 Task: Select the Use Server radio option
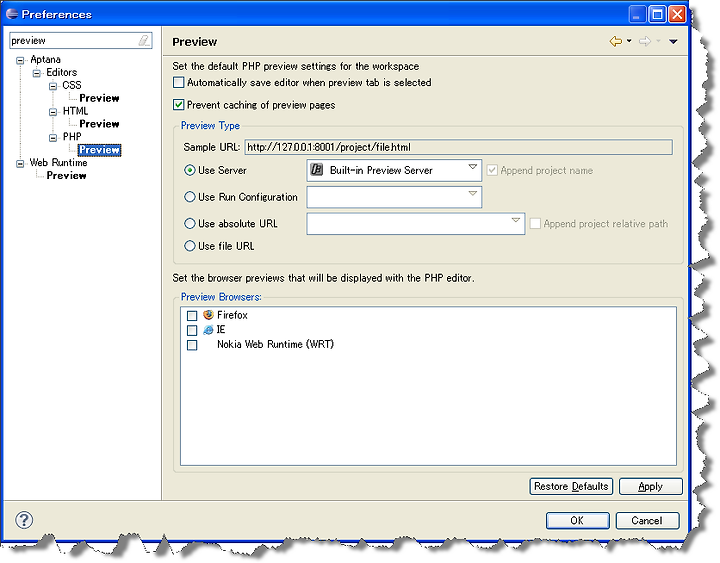189,170
